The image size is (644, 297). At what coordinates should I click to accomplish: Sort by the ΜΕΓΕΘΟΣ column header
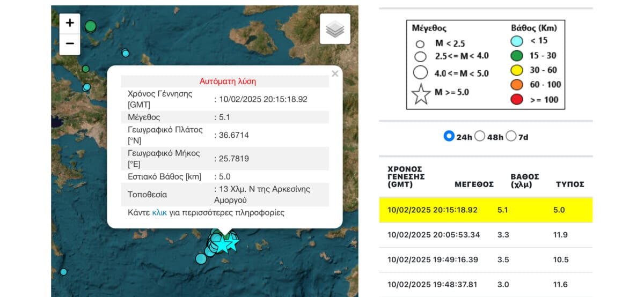474,184
